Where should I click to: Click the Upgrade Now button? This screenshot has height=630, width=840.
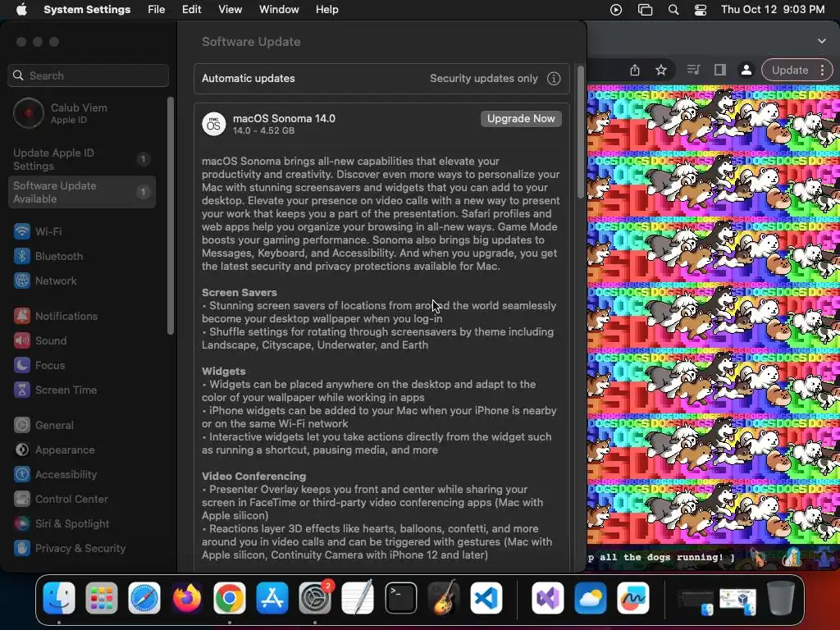(521, 119)
